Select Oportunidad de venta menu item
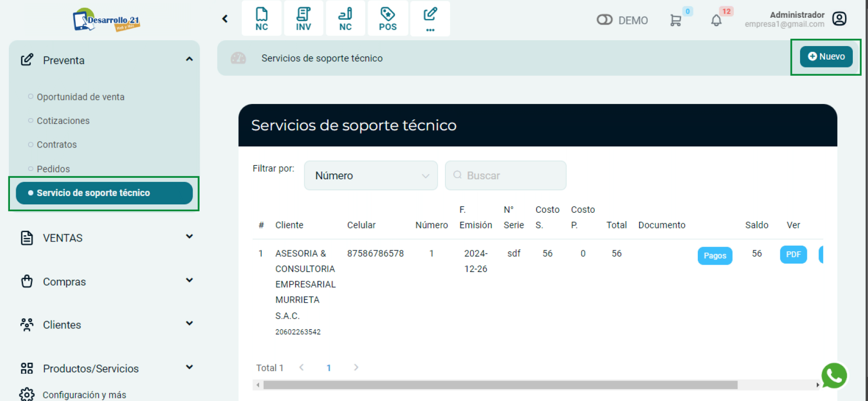The image size is (868, 401). pos(80,97)
